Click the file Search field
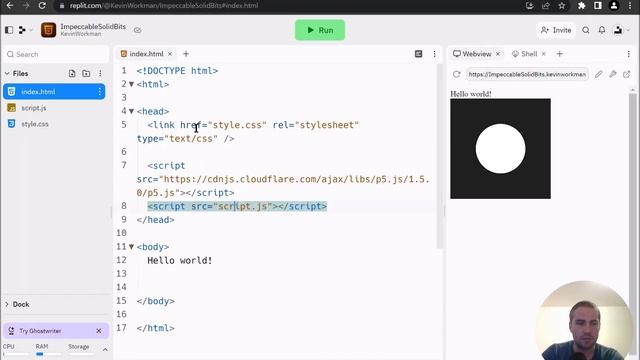Viewport: 640px width, 360px height. 56,54
